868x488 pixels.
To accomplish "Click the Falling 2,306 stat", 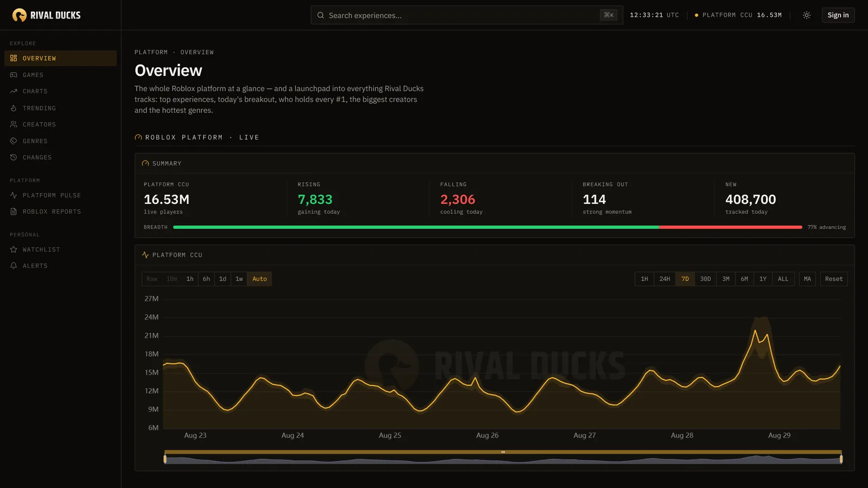I will click(461, 198).
